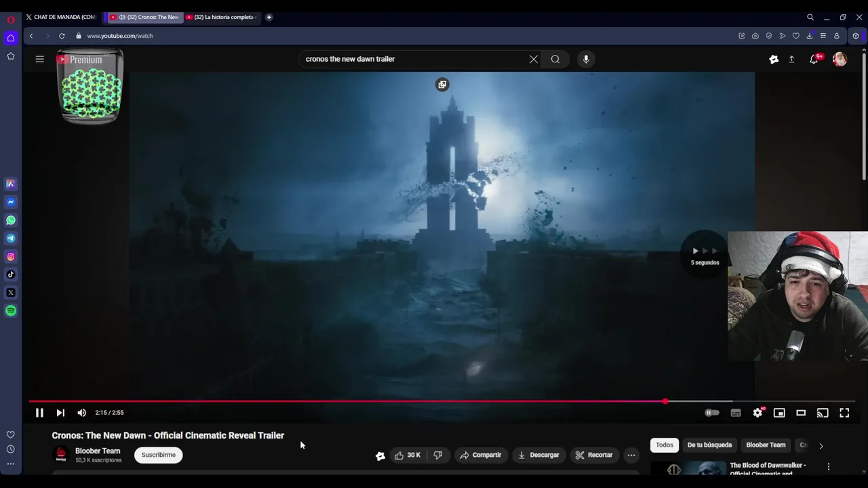The width and height of the screenshot is (868, 488).
Task: Share the video via Compartir
Action: 480,455
